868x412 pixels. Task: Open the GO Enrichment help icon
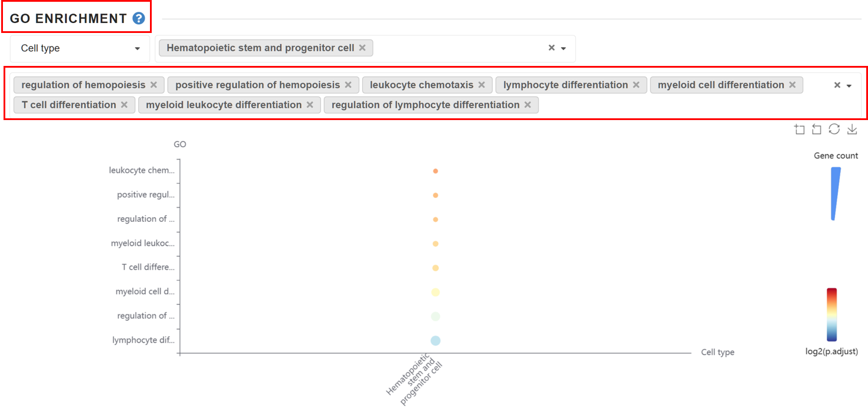tap(139, 18)
